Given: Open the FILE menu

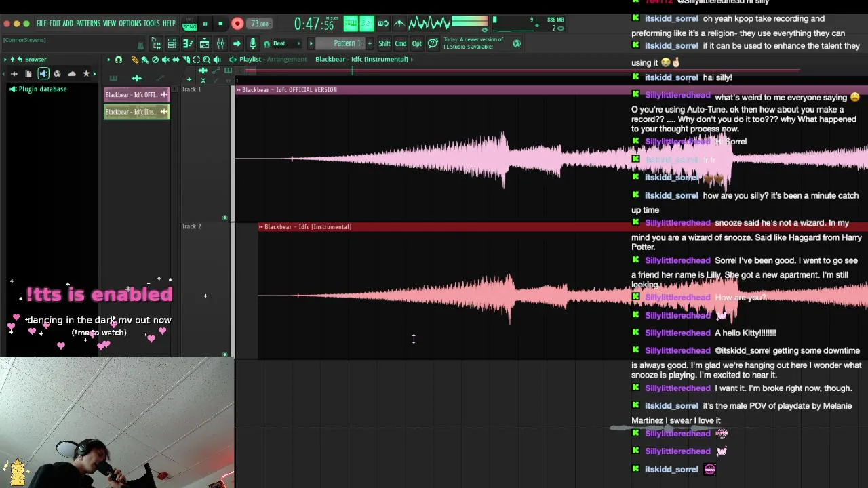Looking at the screenshot, I should click(x=41, y=24).
